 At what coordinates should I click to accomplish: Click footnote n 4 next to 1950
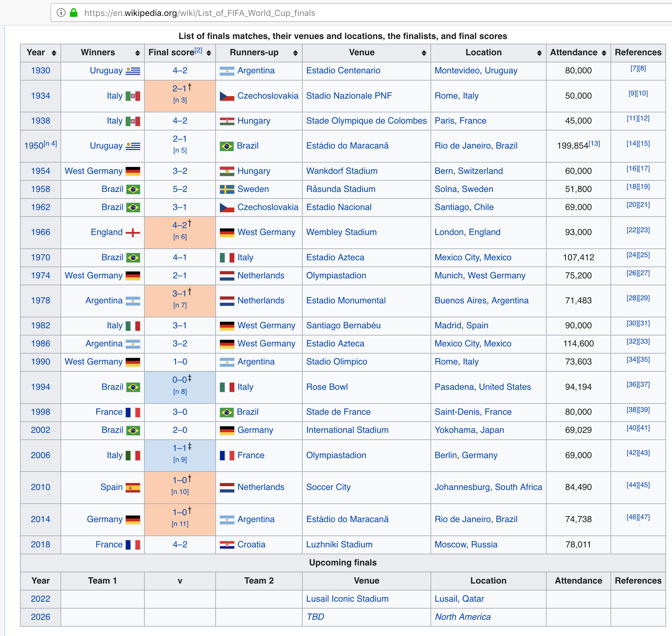click(x=50, y=144)
